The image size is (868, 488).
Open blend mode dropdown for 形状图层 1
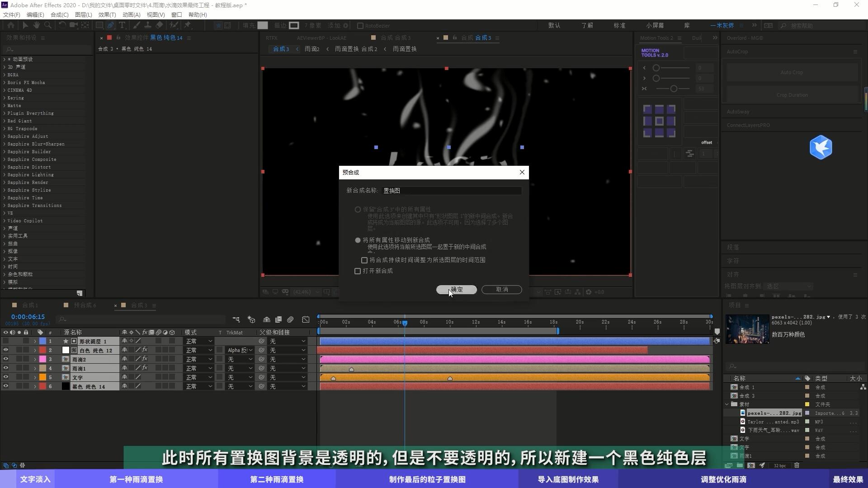coord(198,341)
